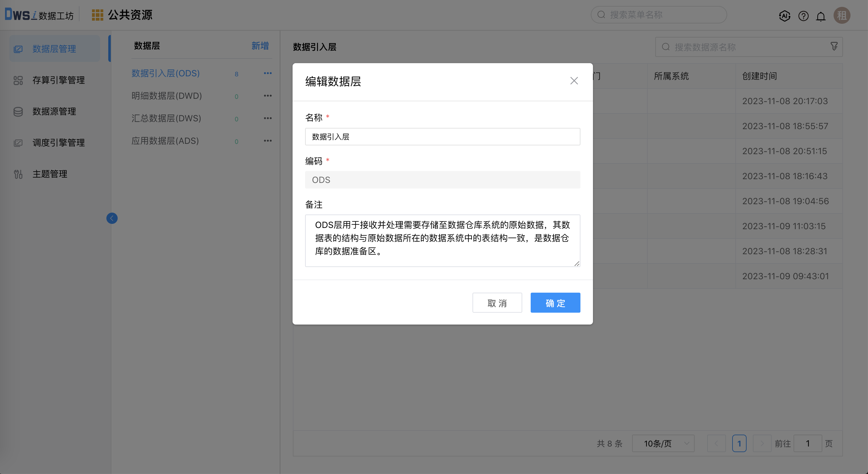The image size is (868, 474).
Task: Open the notification bell
Action: 821,16
